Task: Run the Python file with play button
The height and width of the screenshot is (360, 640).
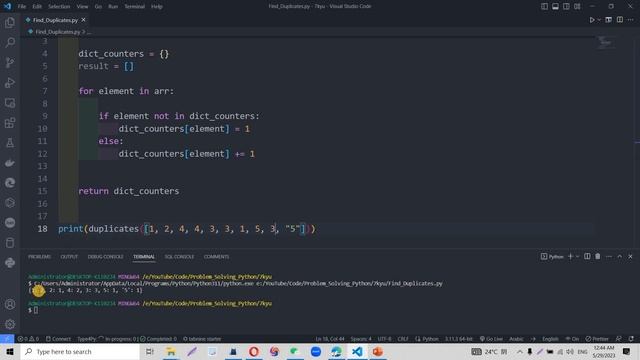Action: [592, 20]
